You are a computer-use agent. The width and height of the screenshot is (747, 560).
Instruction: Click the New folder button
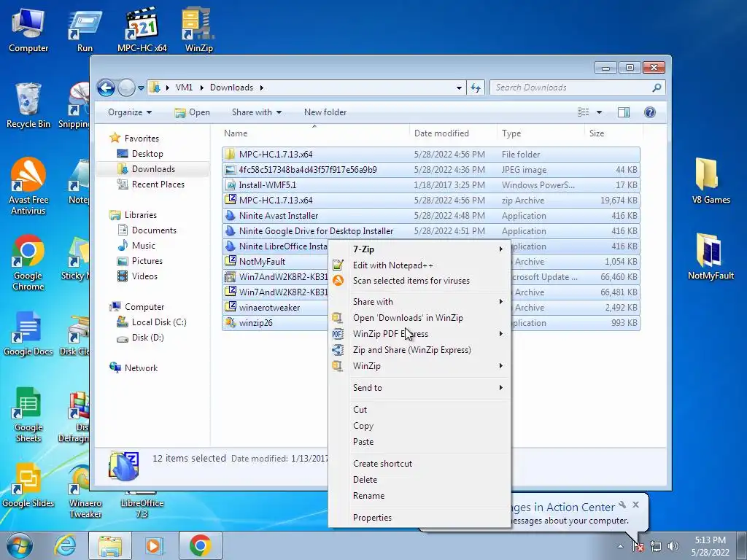[x=325, y=112]
